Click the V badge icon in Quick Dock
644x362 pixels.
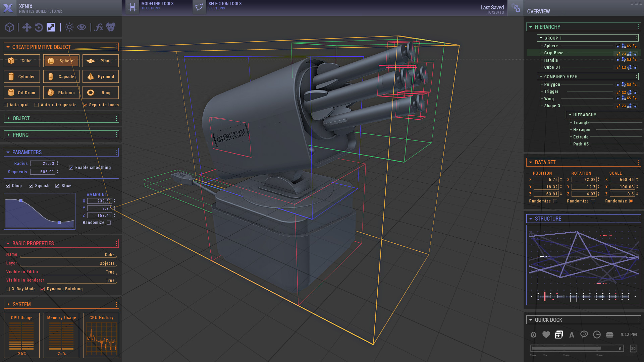(533, 335)
